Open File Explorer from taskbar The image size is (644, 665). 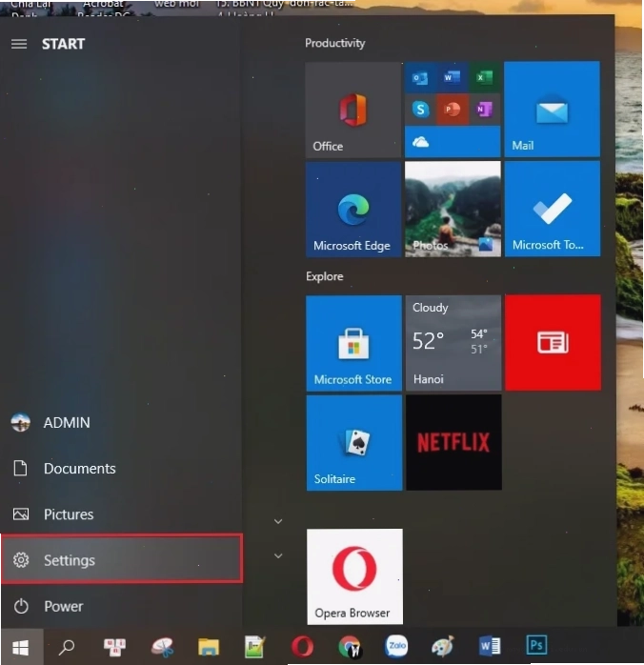(x=209, y=647)
